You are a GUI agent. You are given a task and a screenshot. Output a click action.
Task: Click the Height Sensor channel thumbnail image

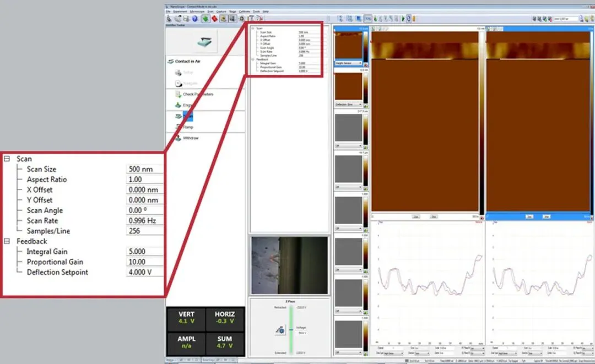348,46
